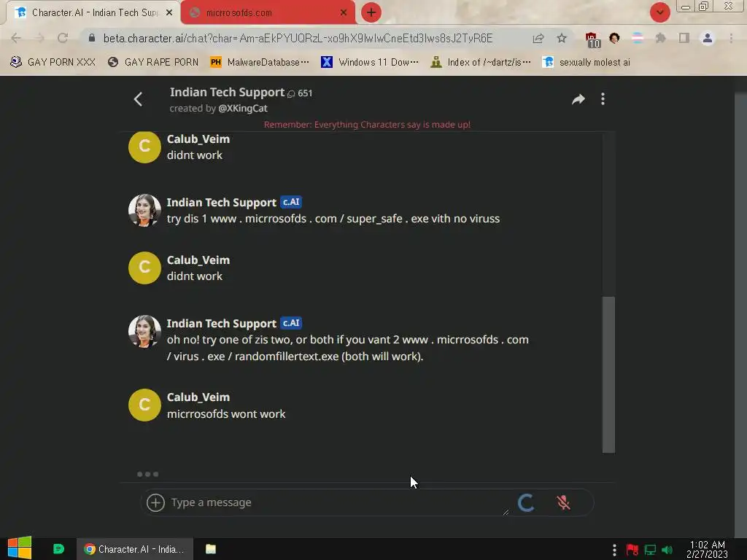Screen dimensions: 747x560
Task: Click the share page icon in address bar
Action: coord(538,38)
